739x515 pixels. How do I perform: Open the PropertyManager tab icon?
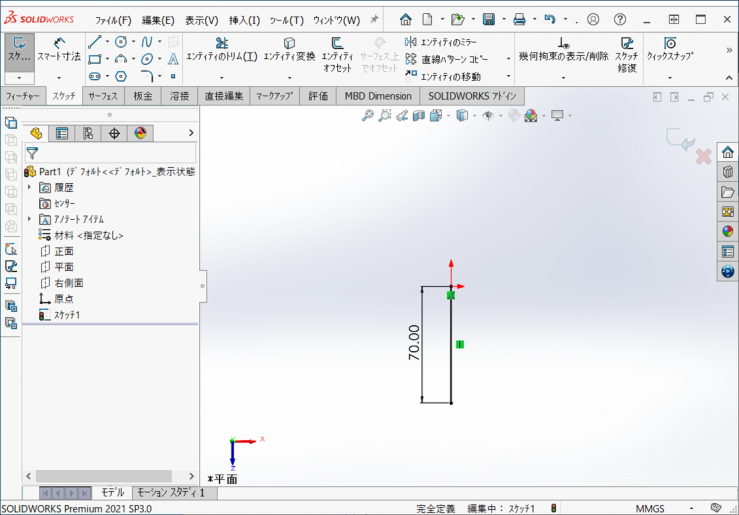[62, 133]
